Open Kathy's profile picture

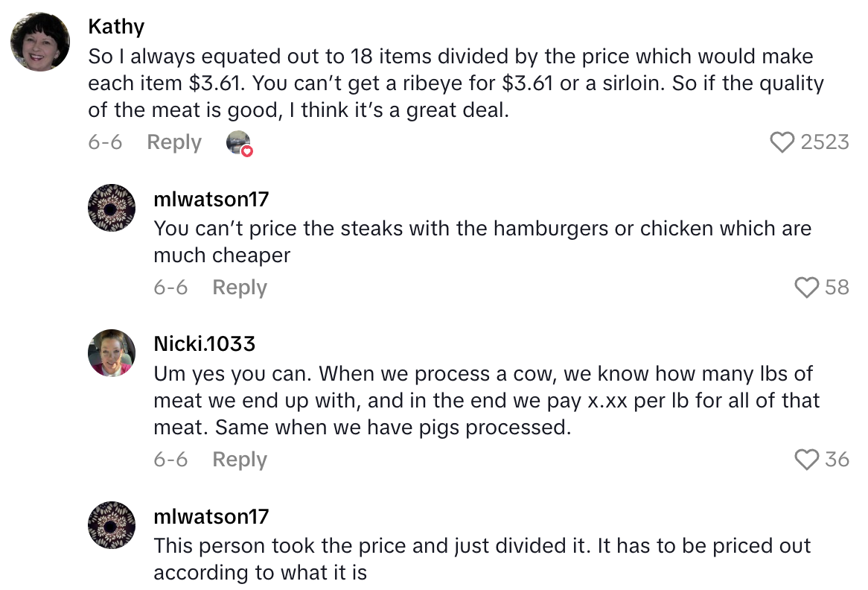(x=40, y=42)
